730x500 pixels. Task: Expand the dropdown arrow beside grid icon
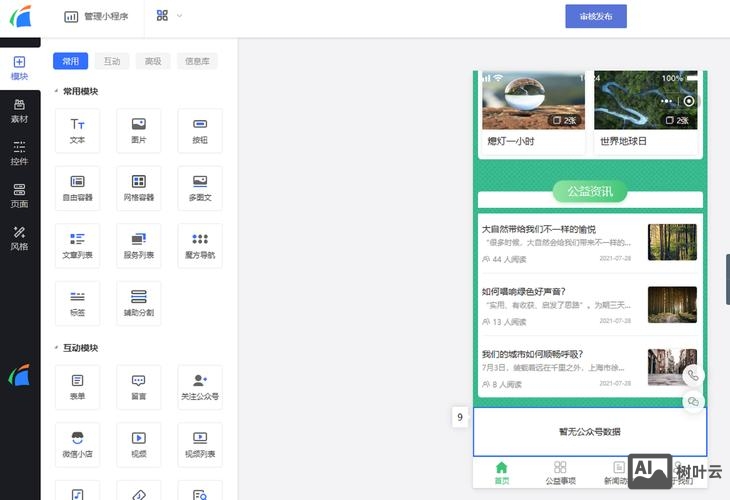point(179,16)
